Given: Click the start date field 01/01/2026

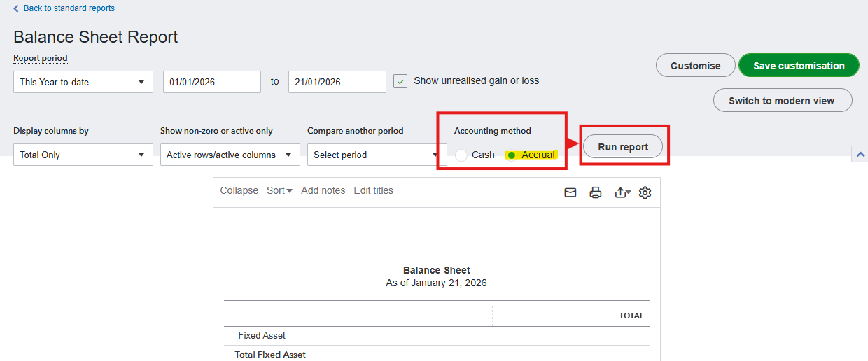Looking at the screenshot, I should 211,82.
